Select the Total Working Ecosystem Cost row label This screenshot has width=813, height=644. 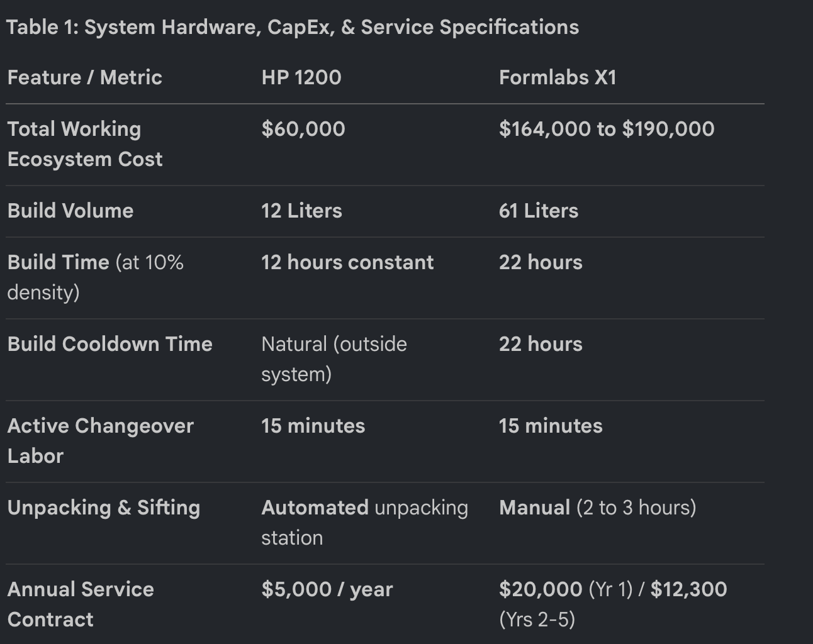(85, 144)
